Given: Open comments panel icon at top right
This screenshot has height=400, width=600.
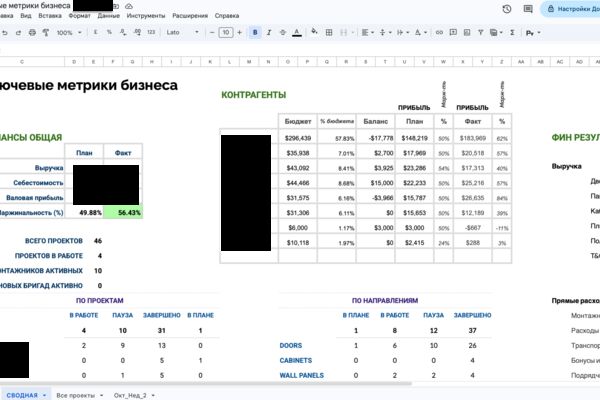Looking at the screenshot, I should 528,9.
